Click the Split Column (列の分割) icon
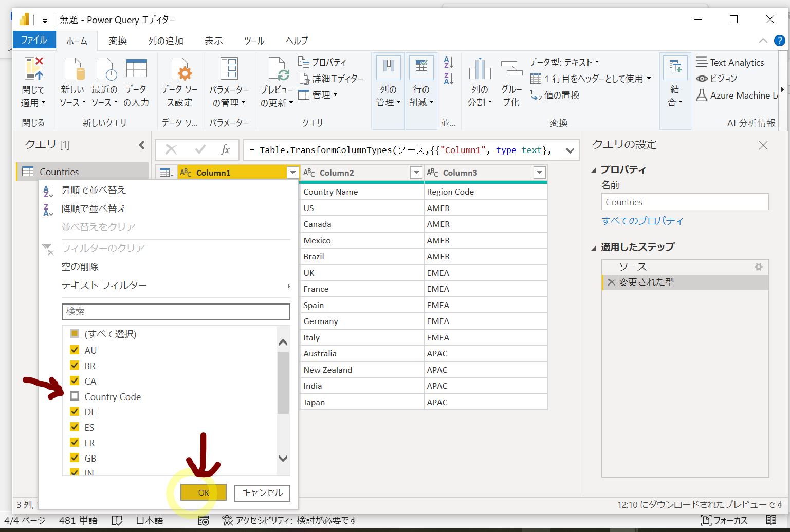Image resolution: width=790 pixels, height=532 pixels. point(480,69)
